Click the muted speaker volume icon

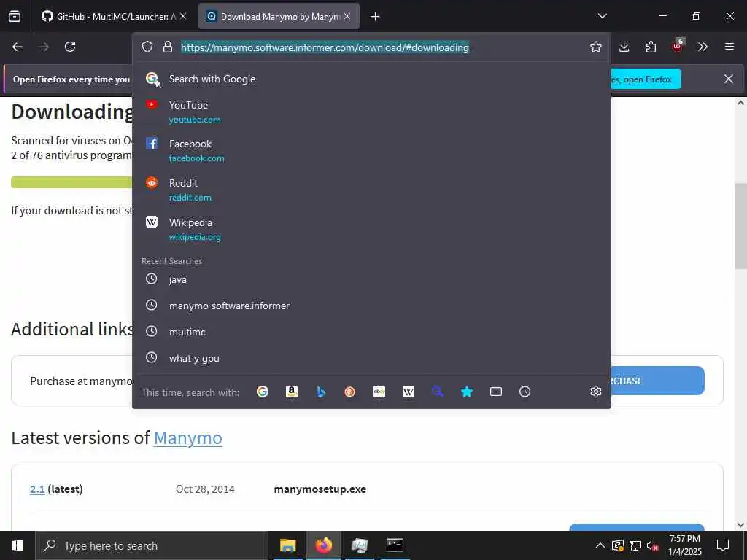click(x=653, y=545)
